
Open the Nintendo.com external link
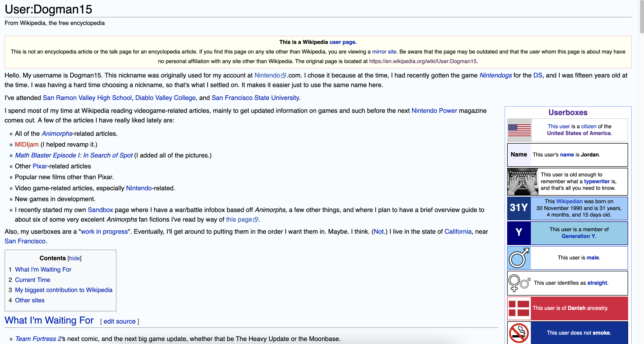267,75
